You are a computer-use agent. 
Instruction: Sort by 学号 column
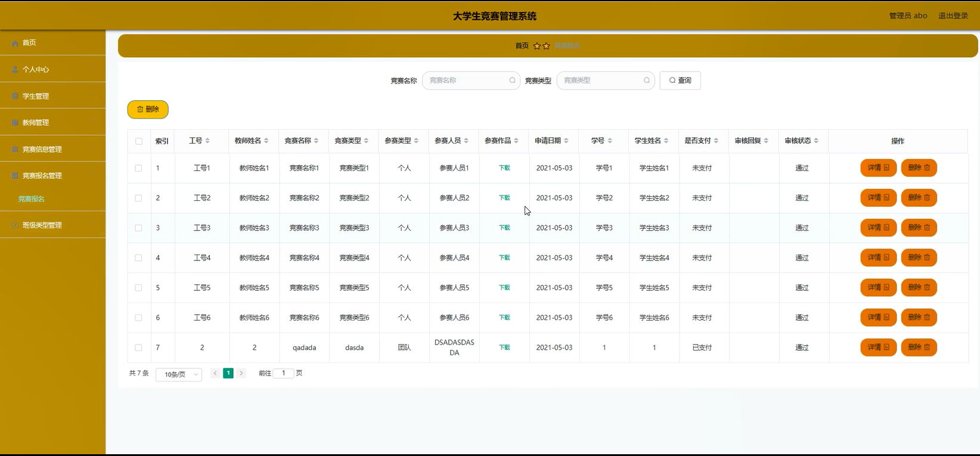pyautogui.click(x=610, y=141)
